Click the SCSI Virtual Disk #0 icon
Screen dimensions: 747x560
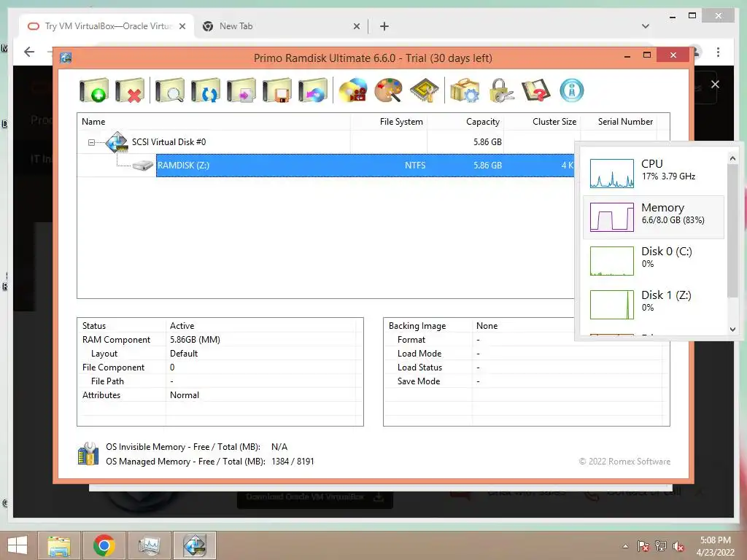click(117, 142)
